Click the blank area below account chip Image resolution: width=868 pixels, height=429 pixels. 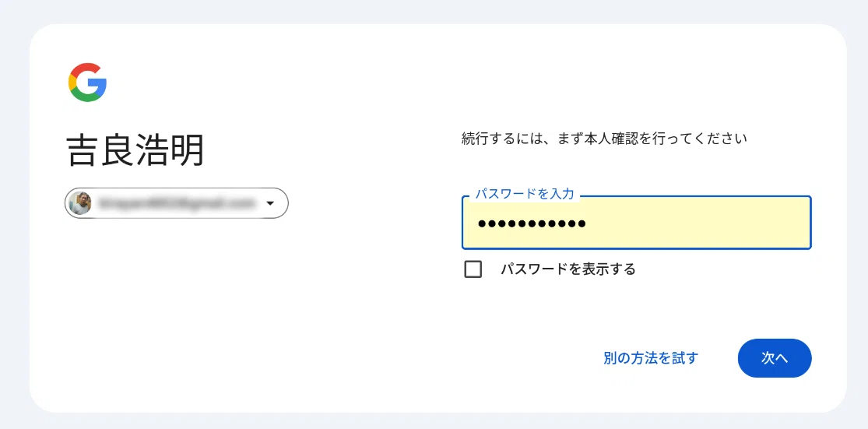click(x=177, y=299)
